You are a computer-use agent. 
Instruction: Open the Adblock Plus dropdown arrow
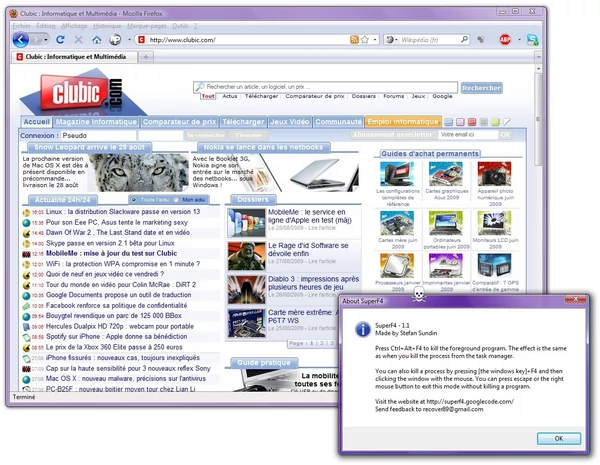(x=519, y=39)
